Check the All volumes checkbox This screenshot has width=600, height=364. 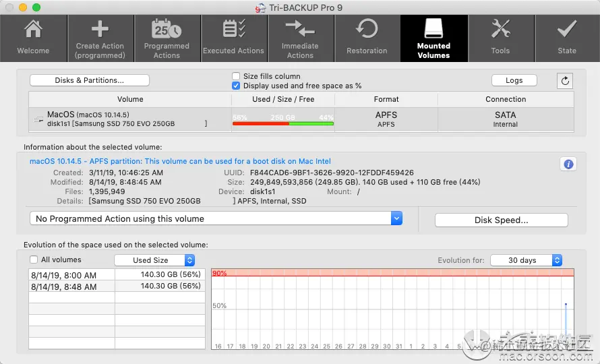(34, 260)
